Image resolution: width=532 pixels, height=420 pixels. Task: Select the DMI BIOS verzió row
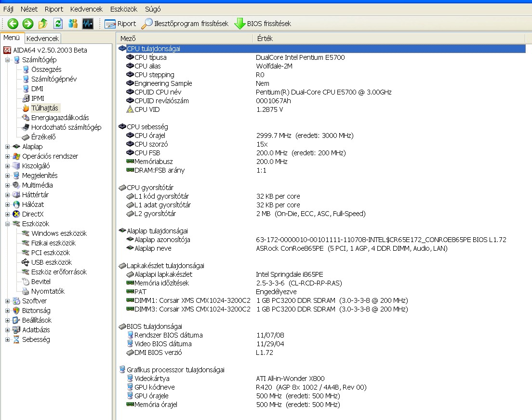point(321,353)
